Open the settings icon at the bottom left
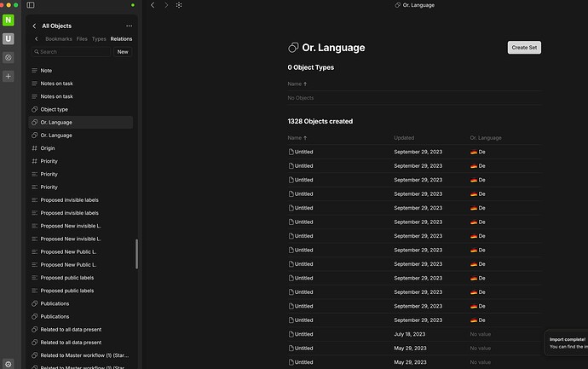588x369 pixels. click(9, 364)
